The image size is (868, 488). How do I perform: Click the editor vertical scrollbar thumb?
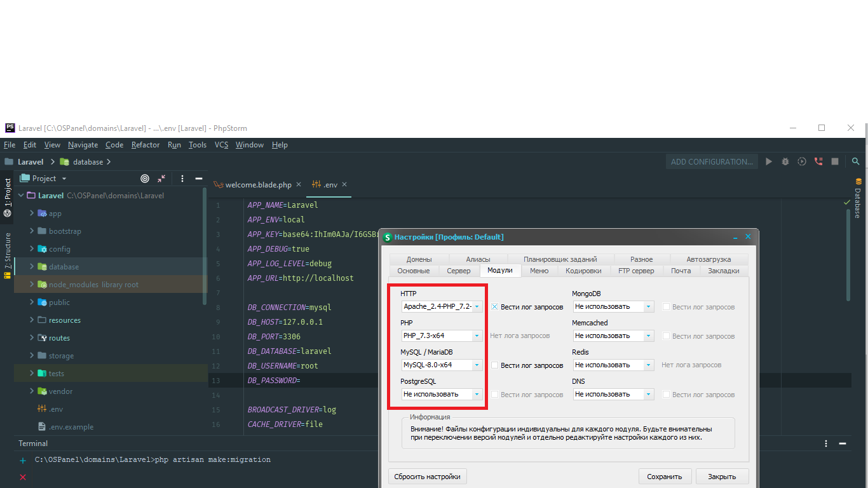[x=849, y=254]
